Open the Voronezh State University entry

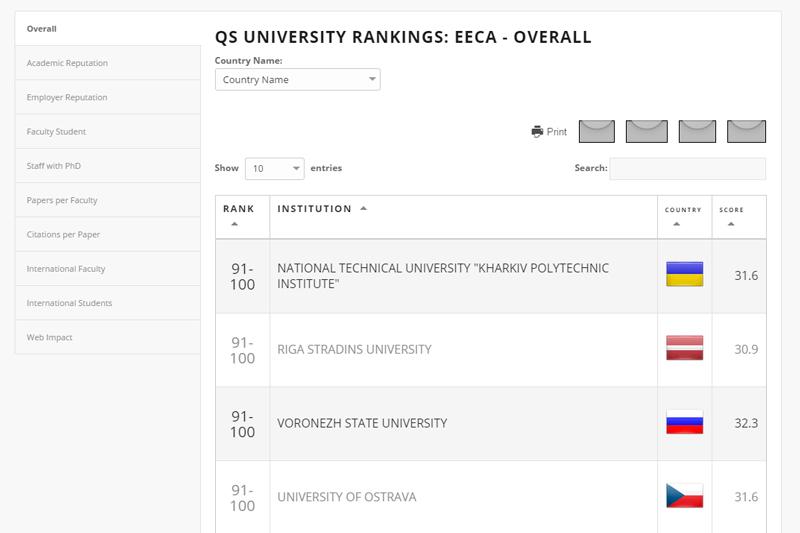tap(362, 423)
